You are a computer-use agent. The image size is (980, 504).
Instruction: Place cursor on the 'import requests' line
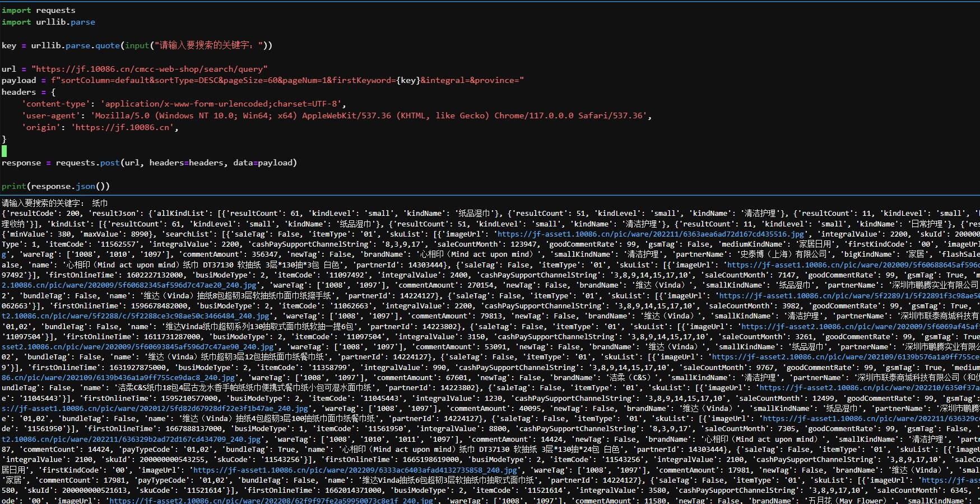click(x=38, y=10)
